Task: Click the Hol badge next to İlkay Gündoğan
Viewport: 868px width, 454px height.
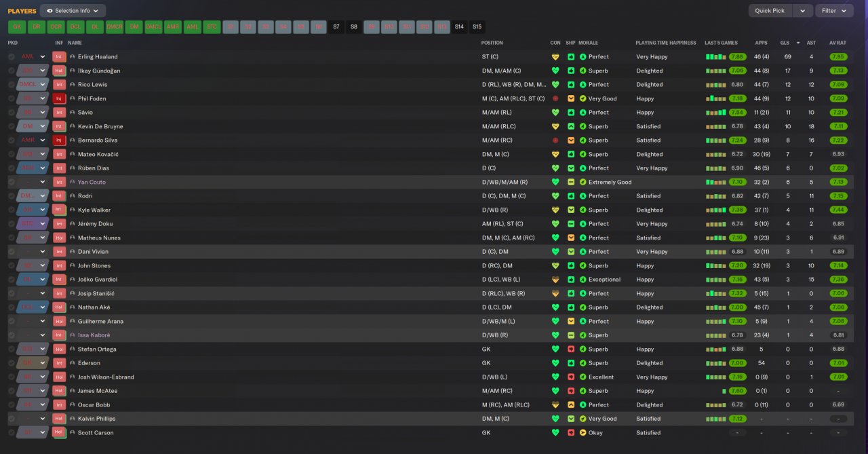Action: click(x=59, y=71)
